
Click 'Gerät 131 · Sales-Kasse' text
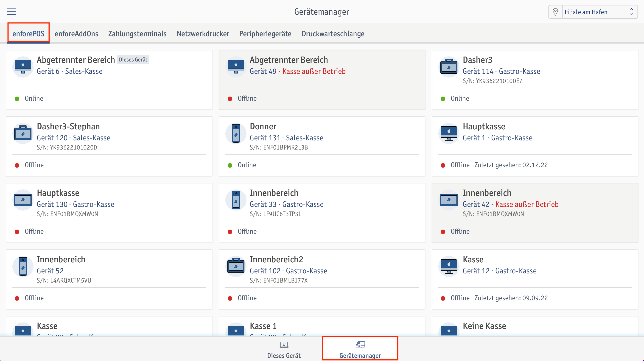(x=286, y=138)
